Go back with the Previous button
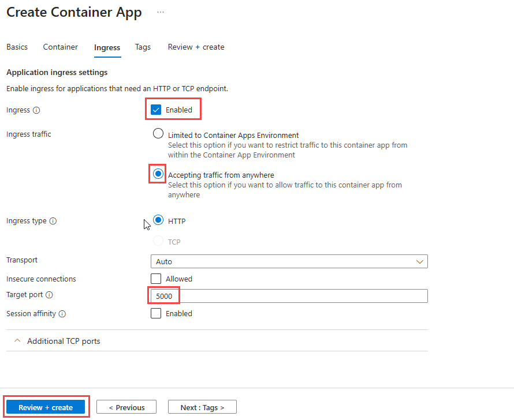This screenshot has height=420, width=514. [126, 407]
